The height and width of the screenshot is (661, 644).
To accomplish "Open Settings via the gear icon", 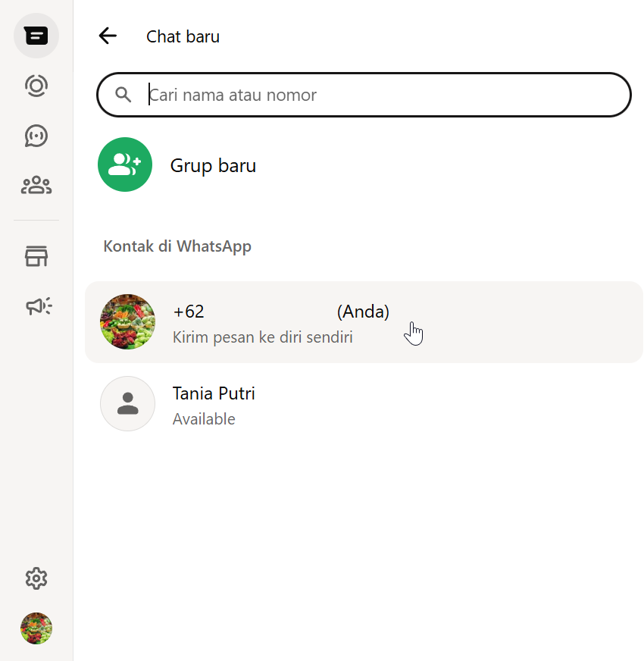I will point(36,578).
